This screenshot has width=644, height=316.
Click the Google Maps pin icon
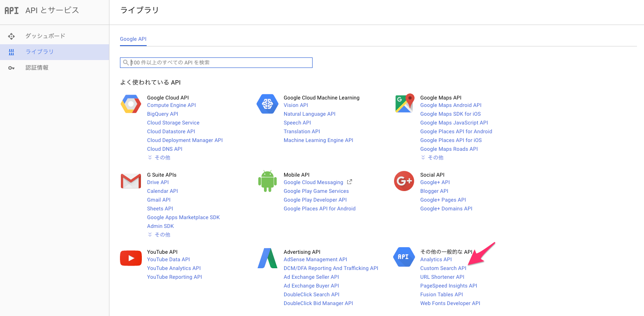point(404,103)
